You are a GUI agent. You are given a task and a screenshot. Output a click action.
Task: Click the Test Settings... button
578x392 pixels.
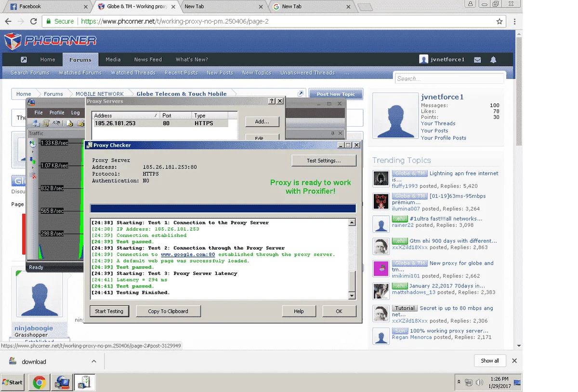[x=324, y=160]
